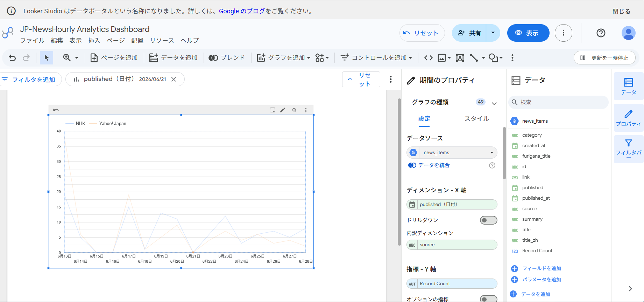Open the news_items data source dropdown
The image size is (644, 302).
[452, 152]
